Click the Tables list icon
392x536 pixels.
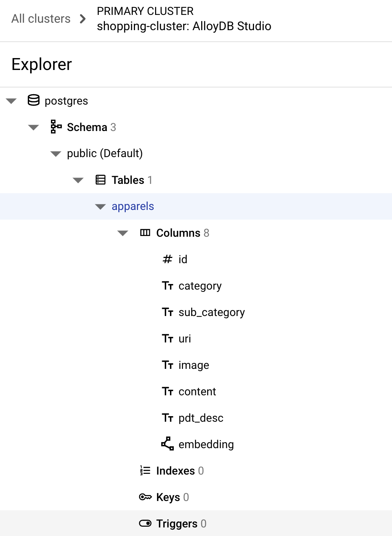point(100,180)
